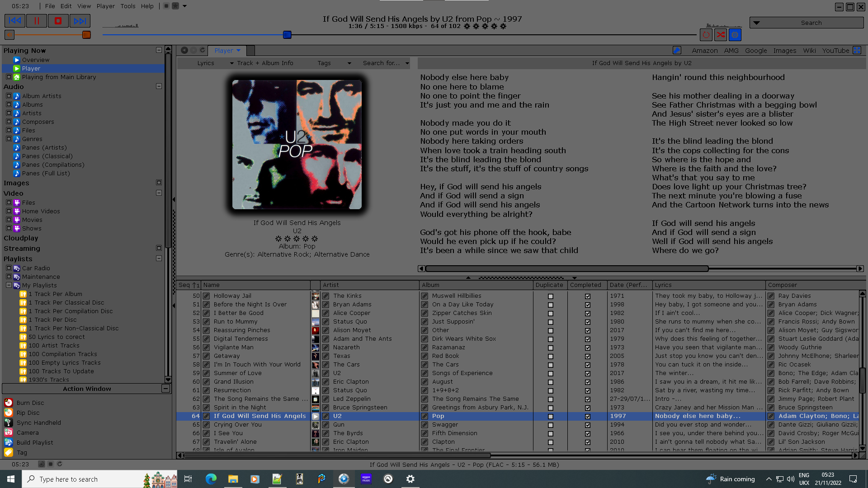Stop playback with the red Stop button
The image size is (868, 488).
click(x=58, y=21)
